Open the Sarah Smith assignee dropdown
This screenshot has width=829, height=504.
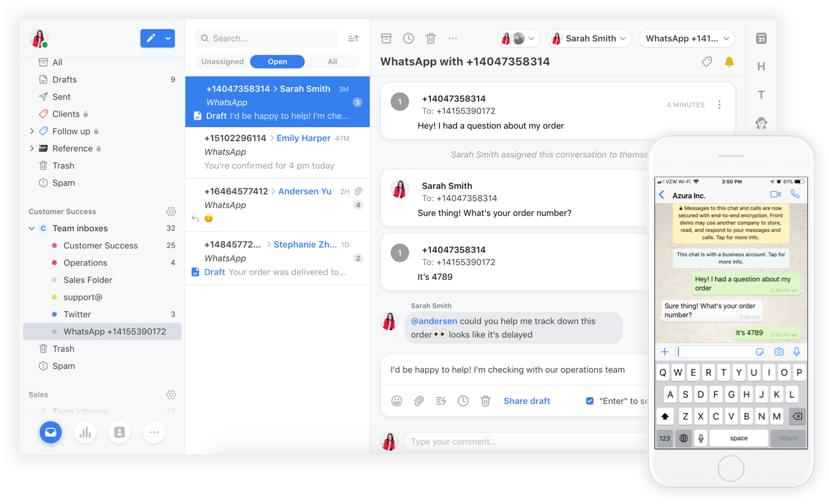tap(588, 38)
